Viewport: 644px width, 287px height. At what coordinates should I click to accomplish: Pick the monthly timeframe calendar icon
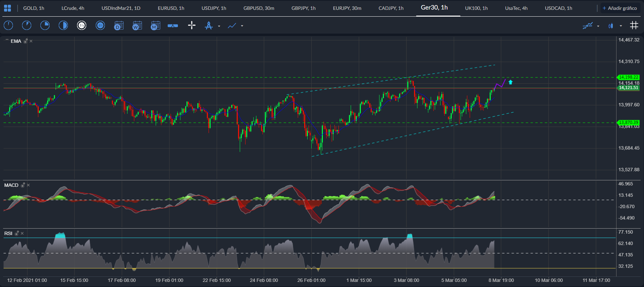coord(155,25)
